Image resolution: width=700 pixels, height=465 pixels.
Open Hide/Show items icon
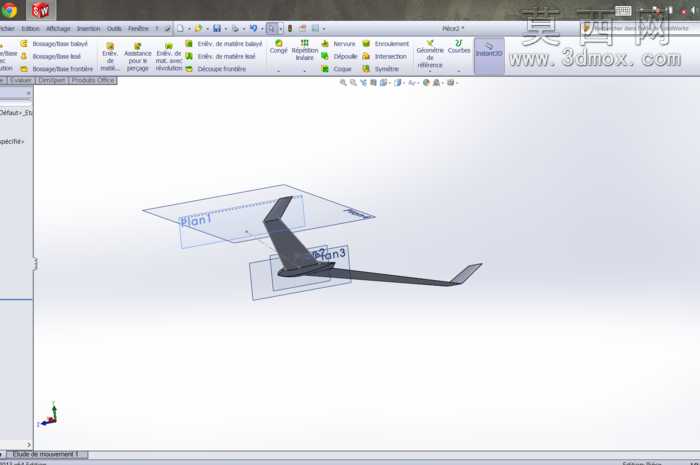point(412,83)
